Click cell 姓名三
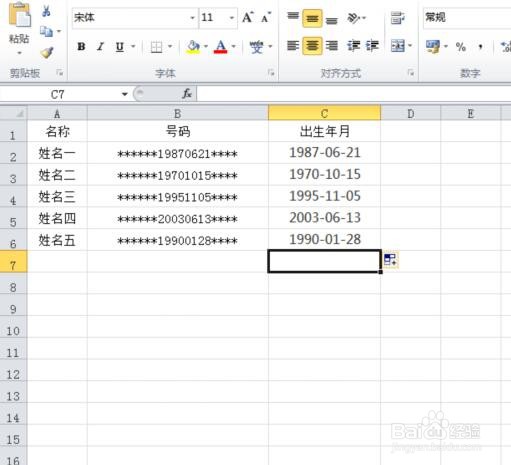The image size is (511, 465). point(57,196)
